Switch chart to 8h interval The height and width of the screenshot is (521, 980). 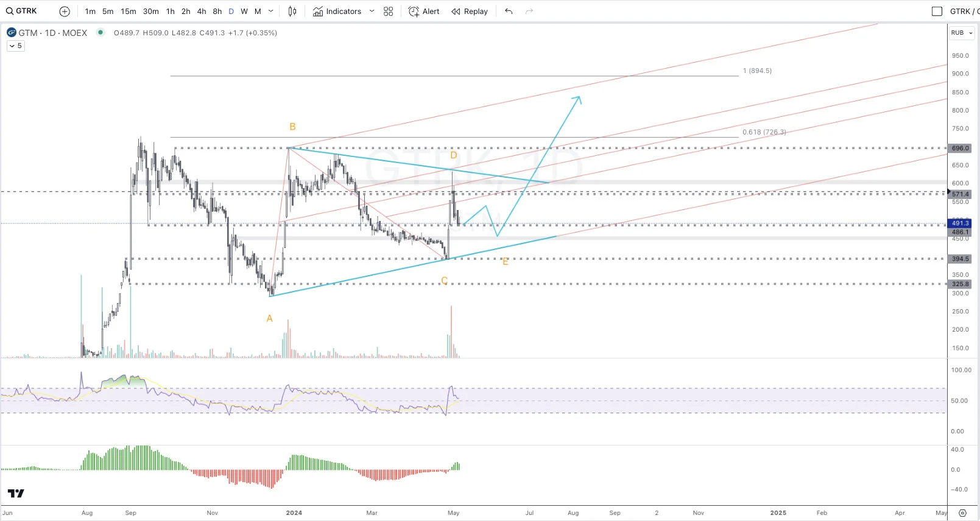pyautogui.click(x=217, y=12)
